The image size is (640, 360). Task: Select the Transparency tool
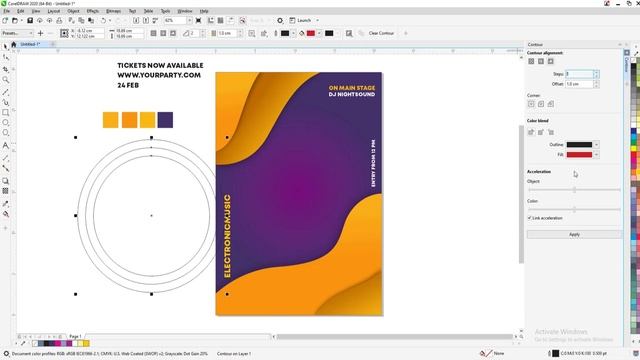click(6, 191)
